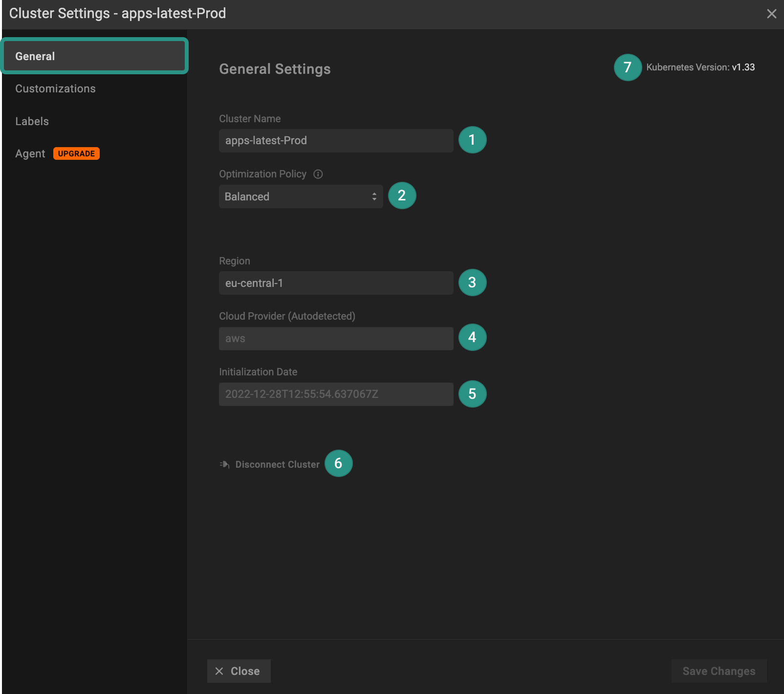The image size is (784, 694).
Task: Close the Cluster Settings dialog with X icon
Action: pyautogui.click(x=771, y=14)
